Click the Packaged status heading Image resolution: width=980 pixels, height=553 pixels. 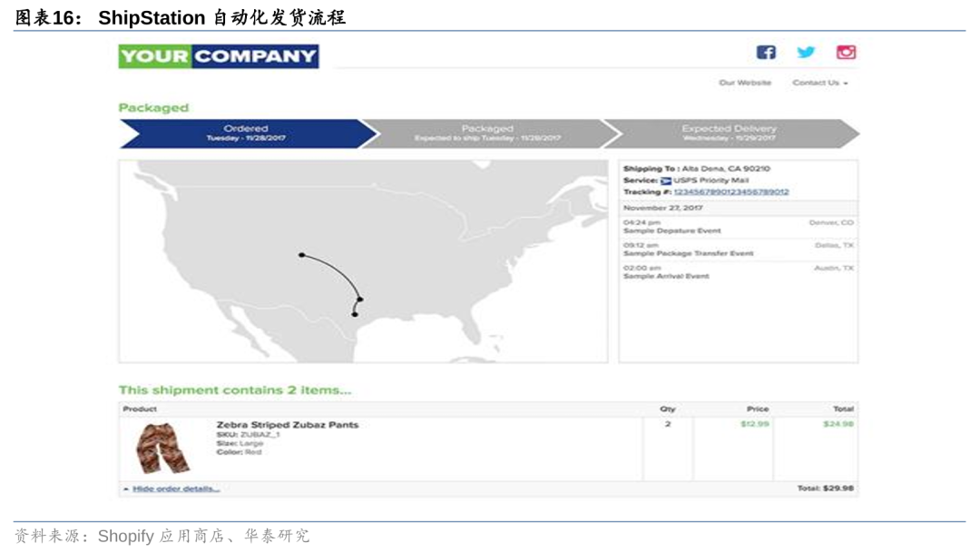[x=153, y=108]
